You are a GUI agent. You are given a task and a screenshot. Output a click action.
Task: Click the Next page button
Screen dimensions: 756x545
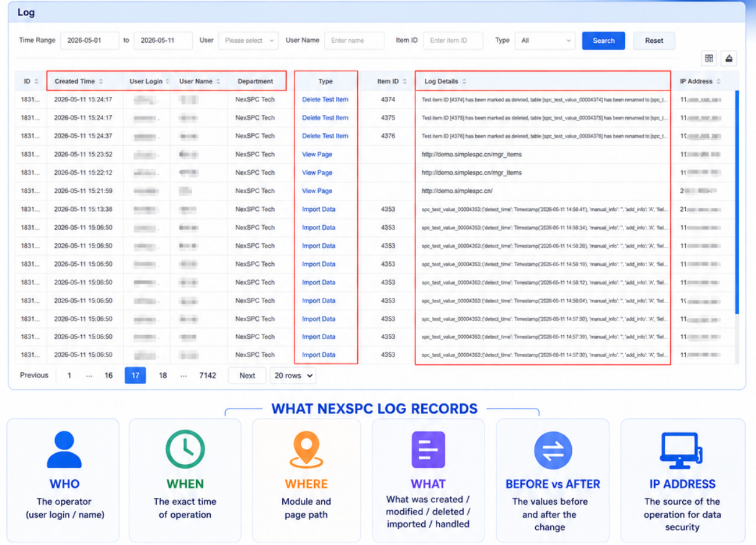point(247,376)
